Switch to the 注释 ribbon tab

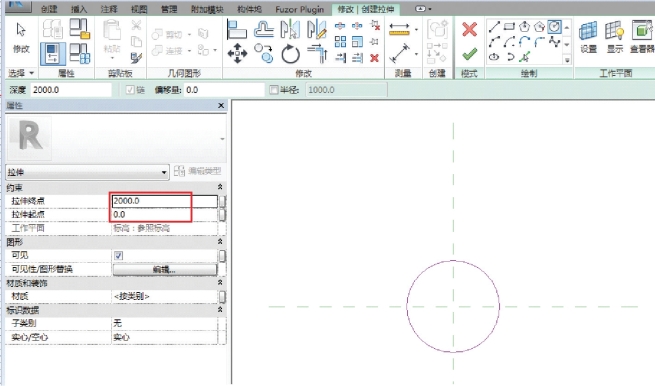[109, 9]
